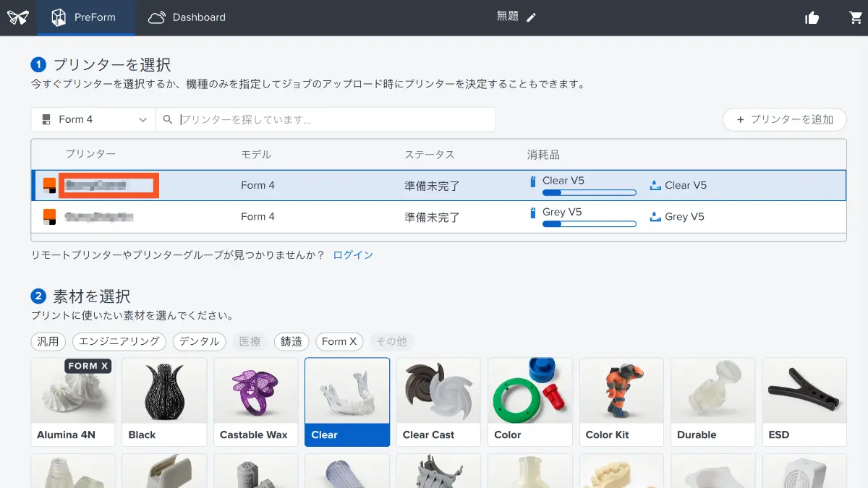Click the Grey V5 resin tank icon
Image resolution: width=868 pixels, height=488 pixels.
point(655,217)
